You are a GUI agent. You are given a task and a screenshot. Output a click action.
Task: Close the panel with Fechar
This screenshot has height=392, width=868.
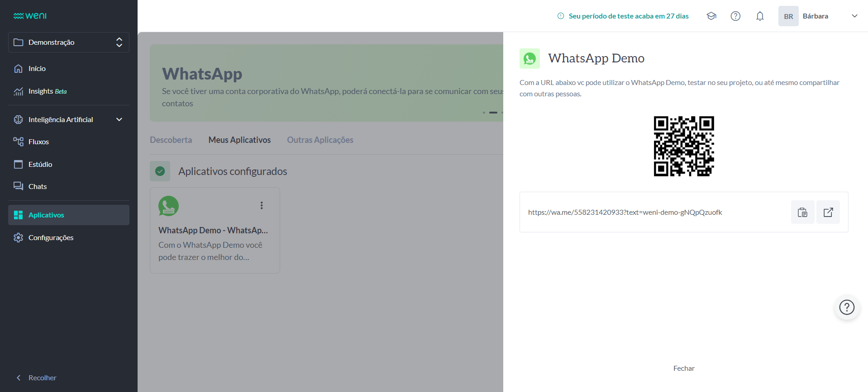pos(683,368)
